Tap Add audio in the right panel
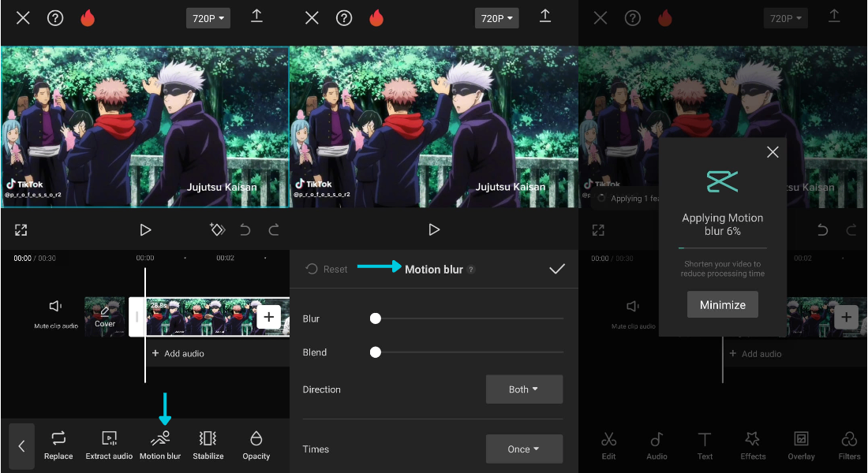 tap(755, 353)
